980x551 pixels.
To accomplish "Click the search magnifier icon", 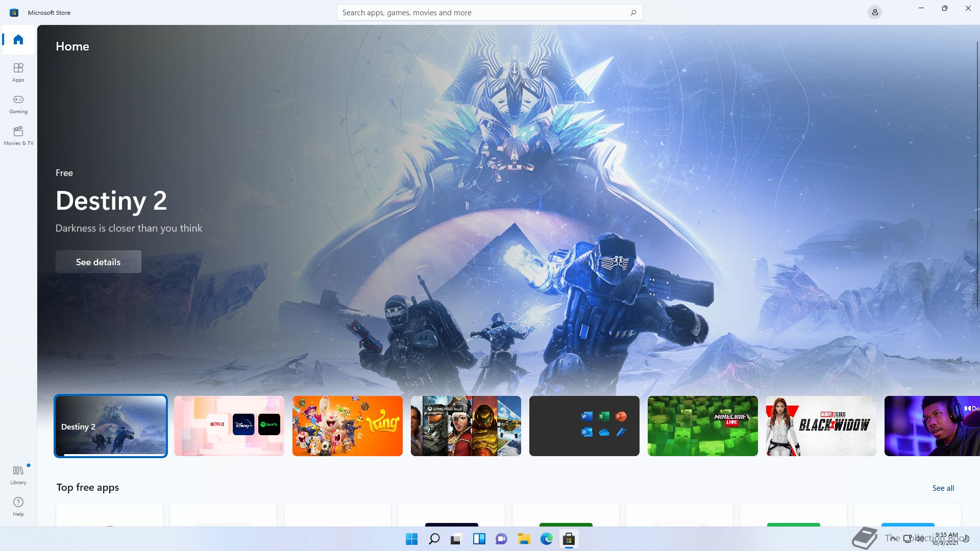I will point(633,13).
